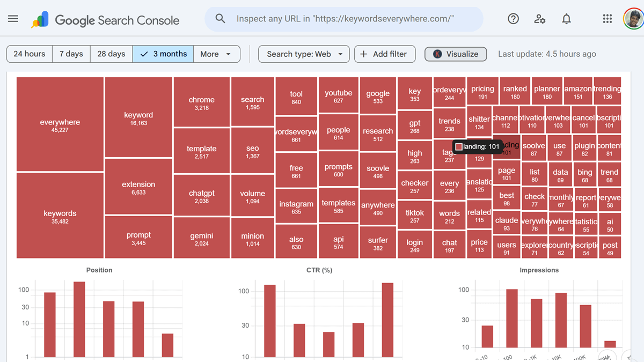Screen dimensions: 644x362
Task: Click the Visualize button
Action: coord(456,54)
